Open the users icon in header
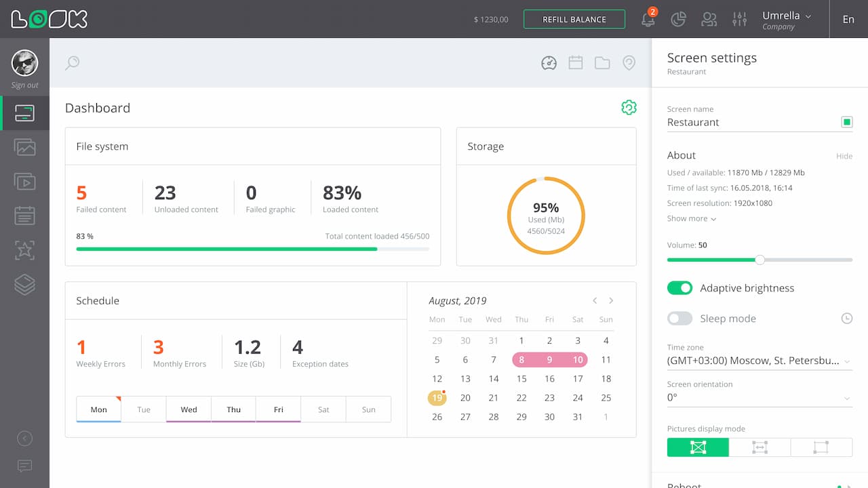The image size is (868, 488). [709, 20]
